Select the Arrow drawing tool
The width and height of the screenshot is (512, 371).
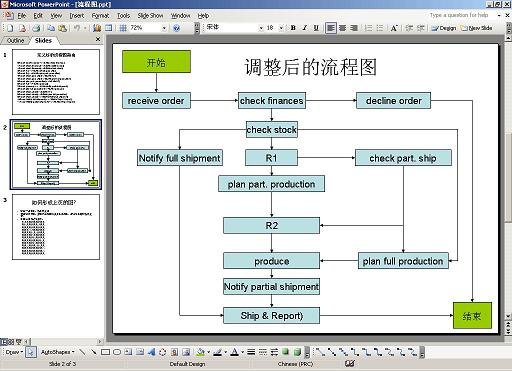(94, 352)
